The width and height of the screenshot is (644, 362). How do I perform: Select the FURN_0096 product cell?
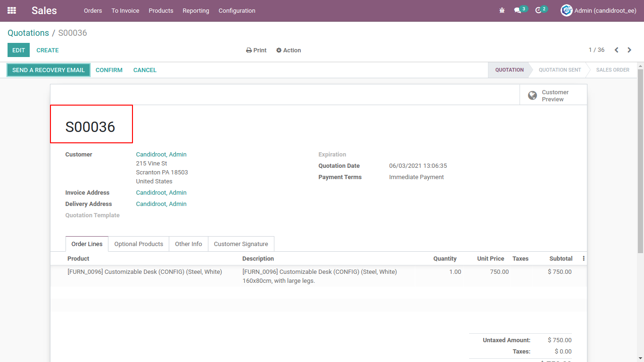coord(145,272)
